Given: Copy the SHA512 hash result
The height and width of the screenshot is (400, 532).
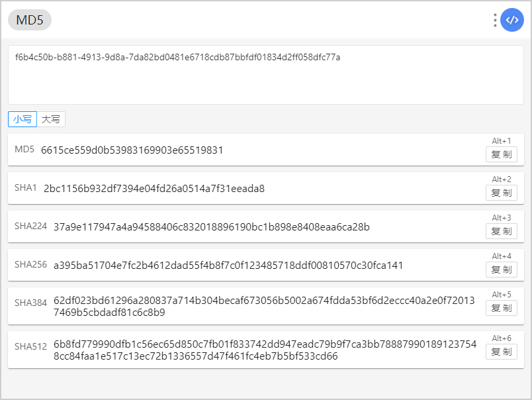Looking at the screenshot, I should click(501, 352).
